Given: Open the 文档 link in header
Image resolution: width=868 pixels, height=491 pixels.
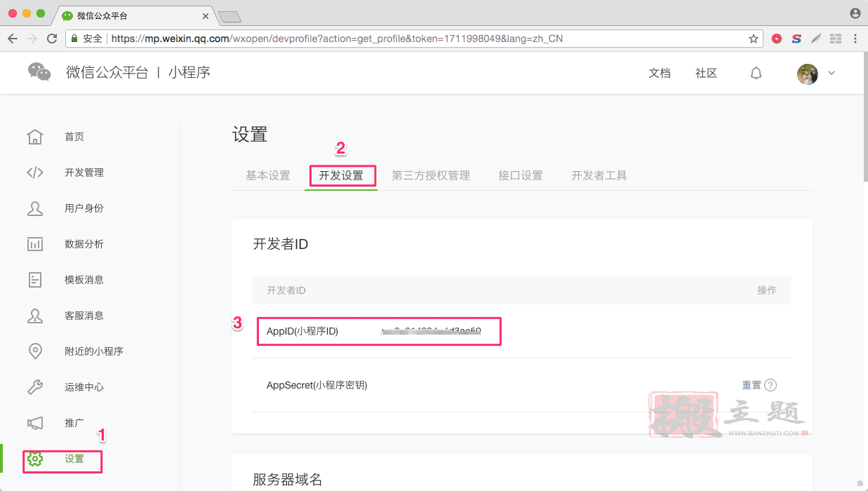Looking at the screenshot, I should click(x=660, y=73).
